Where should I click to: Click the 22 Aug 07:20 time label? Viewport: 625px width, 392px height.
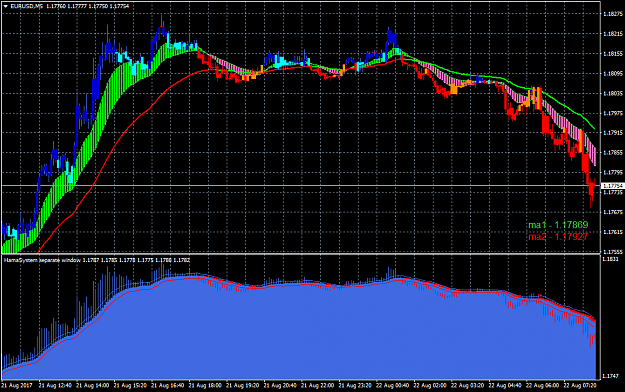click(x=580, y=386)
